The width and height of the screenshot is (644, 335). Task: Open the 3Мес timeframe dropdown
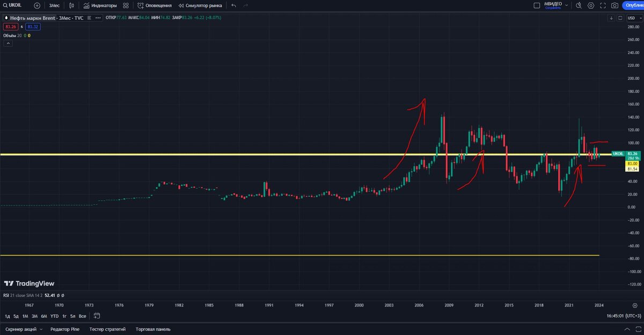(x=54, y=5)
